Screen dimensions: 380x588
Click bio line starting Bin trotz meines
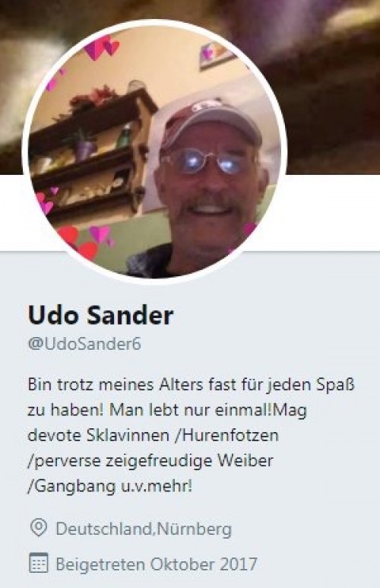(x=191, y=384)
